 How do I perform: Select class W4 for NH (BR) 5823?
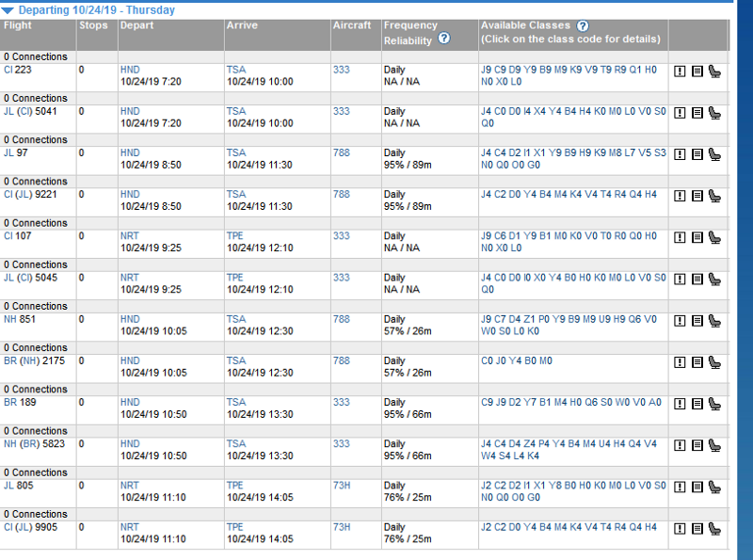click(x=489, y=456)
